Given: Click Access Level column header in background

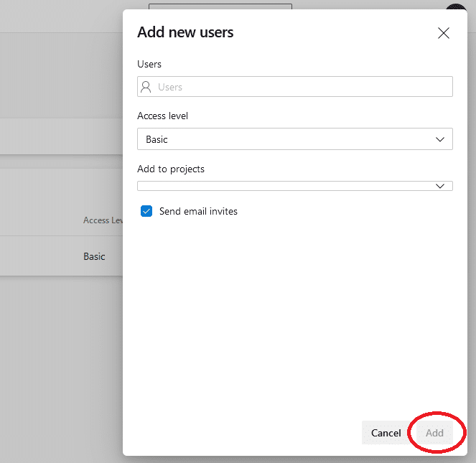Looking at the screenshot, I should tap(103, 220).
